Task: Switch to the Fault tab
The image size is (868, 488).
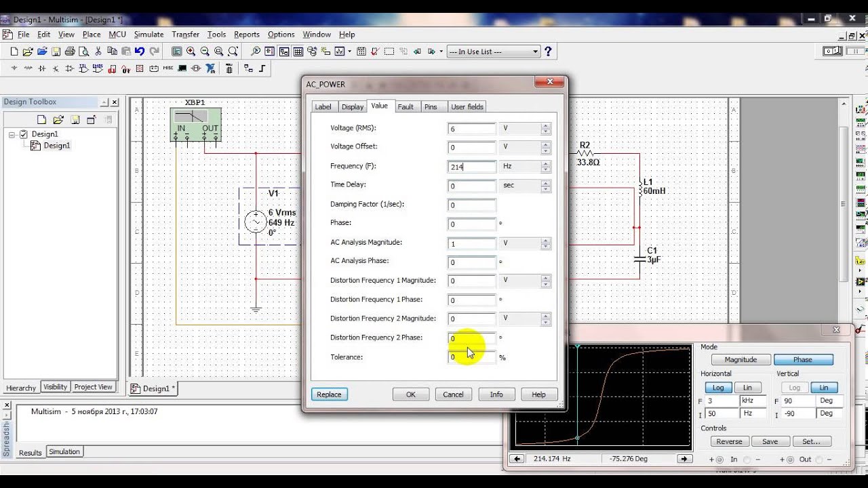Action: (x=406, y=107)
